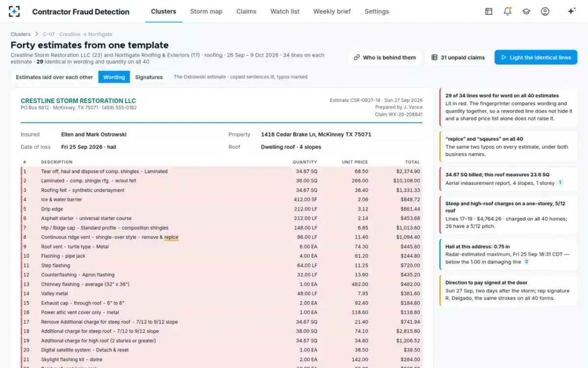Open notifications bell
This screenshot has height=368, width=588.
pyautogui.click(x=507, y=11)
